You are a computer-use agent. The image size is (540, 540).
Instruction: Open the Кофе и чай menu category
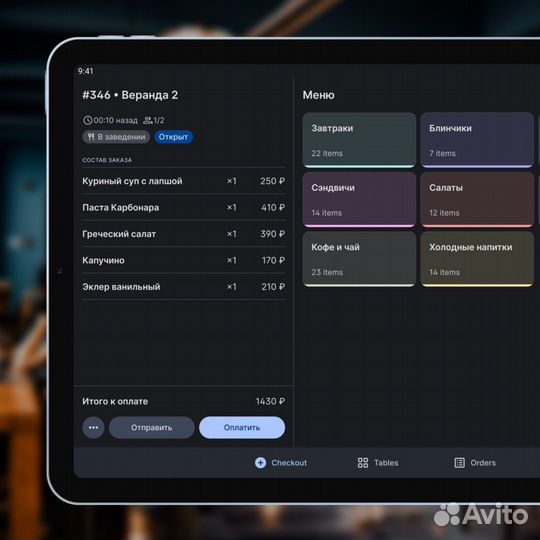click(x=359, y=259)
